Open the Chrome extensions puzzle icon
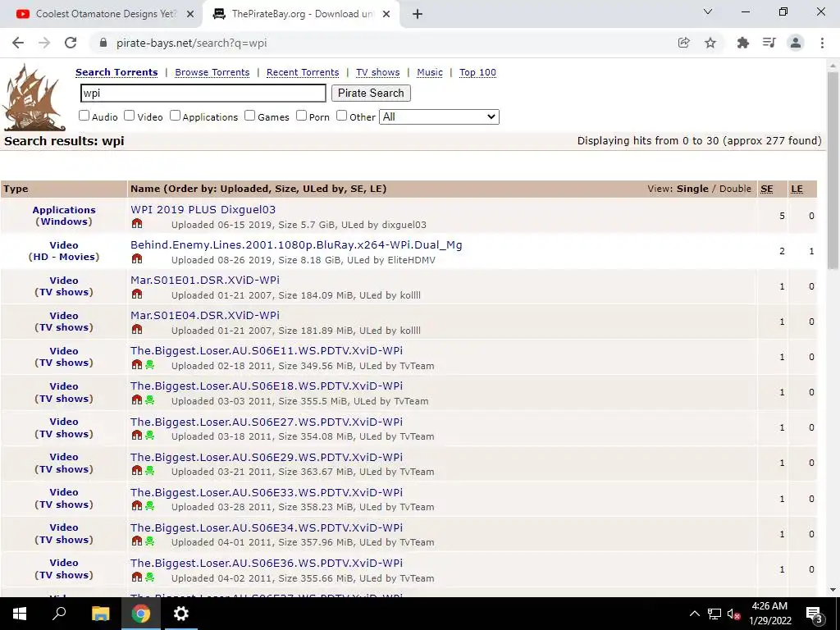Viewport: 840px width, 630px height. pyautogui.click(x=742, y=43)
